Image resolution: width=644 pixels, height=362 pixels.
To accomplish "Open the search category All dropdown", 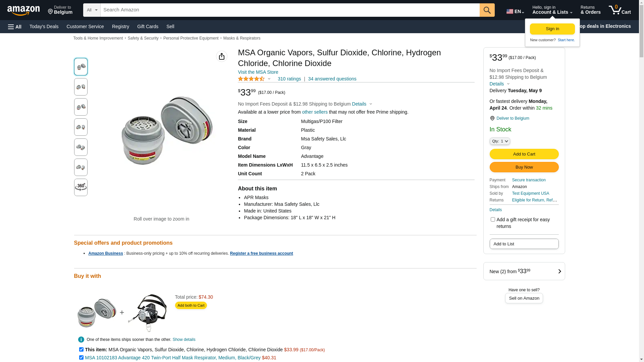I will pyautogui.click(x=92, y=10).
